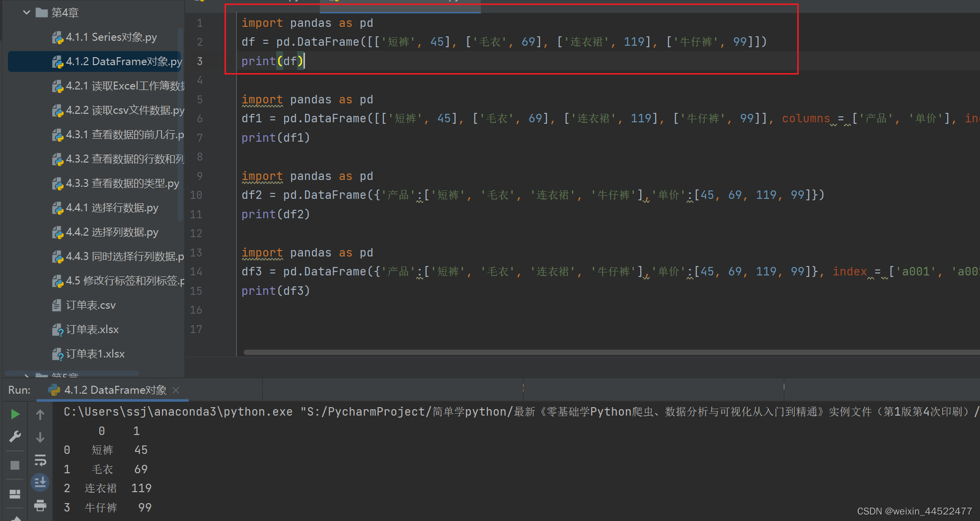This screenshot has width=980, height=521.
Task: Click the Run panel label
Action: point(19,390)
